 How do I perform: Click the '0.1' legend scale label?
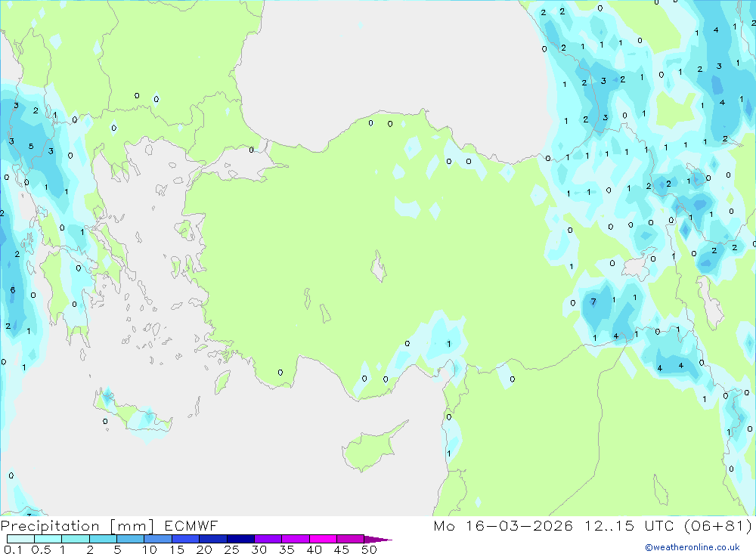[x=13, y=549]
